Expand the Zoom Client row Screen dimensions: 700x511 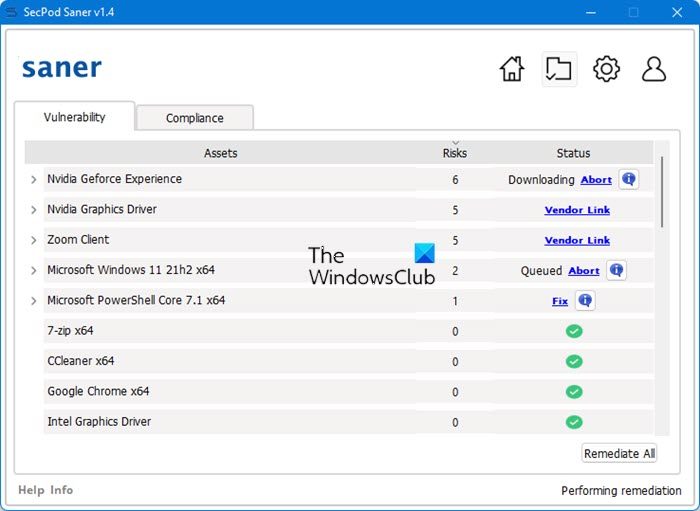[33, 241]
